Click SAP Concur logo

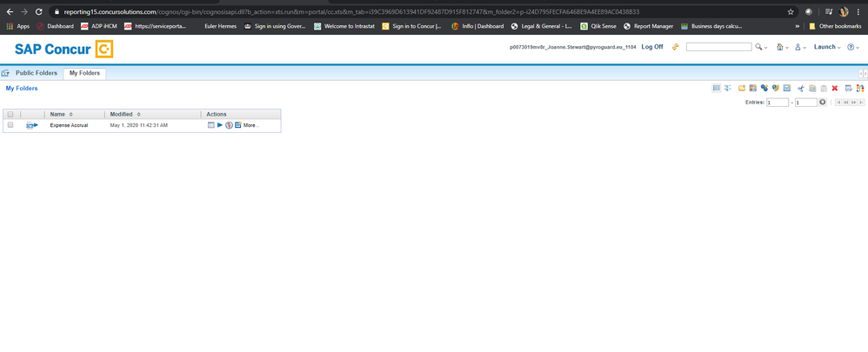click(x=64, y=50)
